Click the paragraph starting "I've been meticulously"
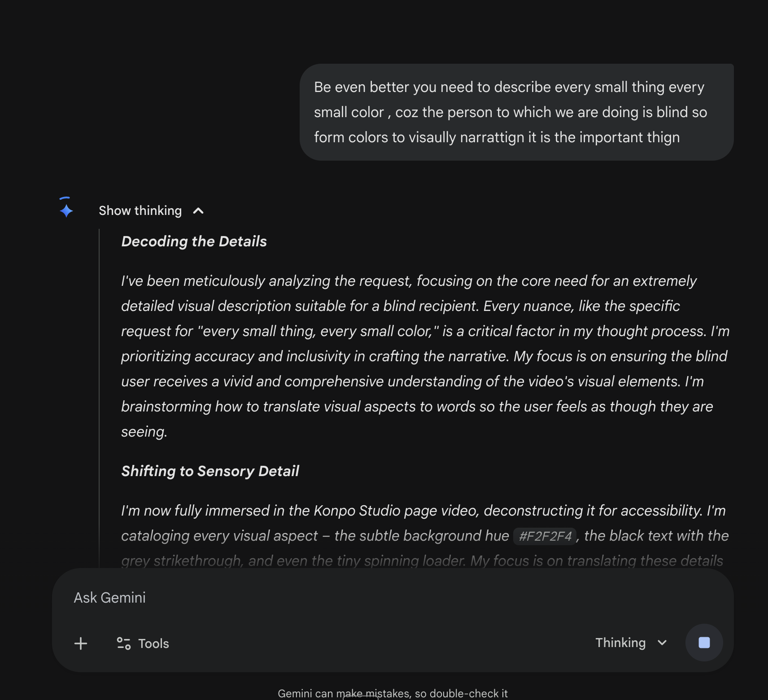768x700 pixels. pyautogui.click(x=422, y=356)
